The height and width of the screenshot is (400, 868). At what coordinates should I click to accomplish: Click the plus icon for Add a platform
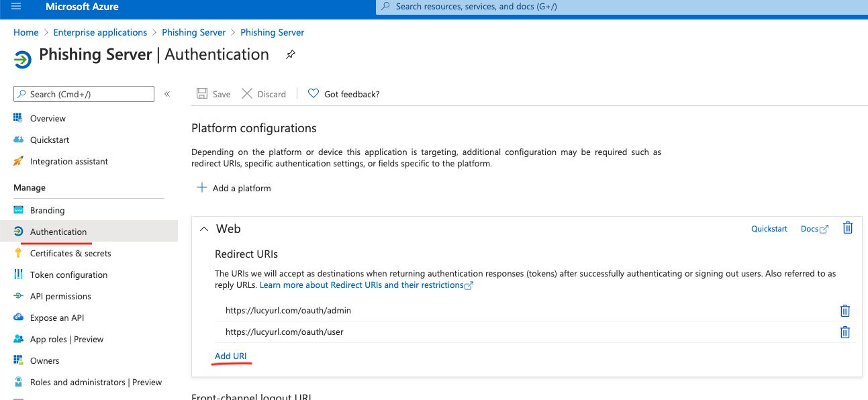201,188
